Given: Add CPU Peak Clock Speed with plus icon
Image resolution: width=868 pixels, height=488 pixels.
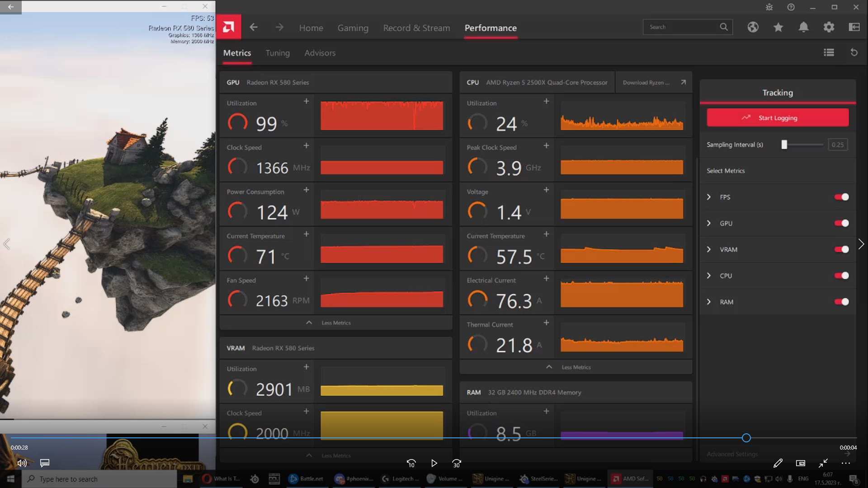Looking at the screenshot, I should pos(546,145).
